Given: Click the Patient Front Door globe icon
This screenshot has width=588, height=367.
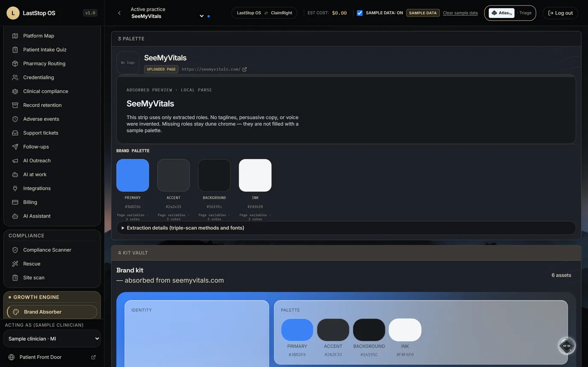Looking at the screenshot, I should click(x=12, y=357).
